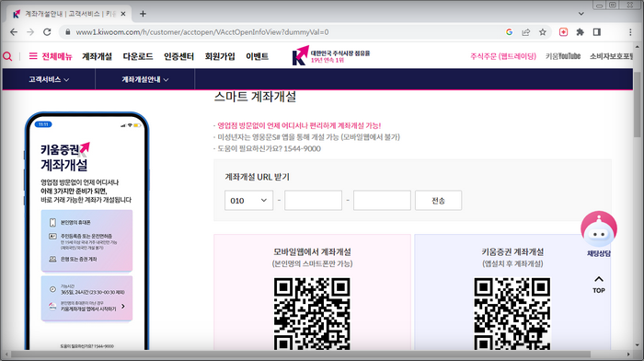
Task: Click the 키움증권 계좌개설 QR code
Action: (x=512, y=314)
